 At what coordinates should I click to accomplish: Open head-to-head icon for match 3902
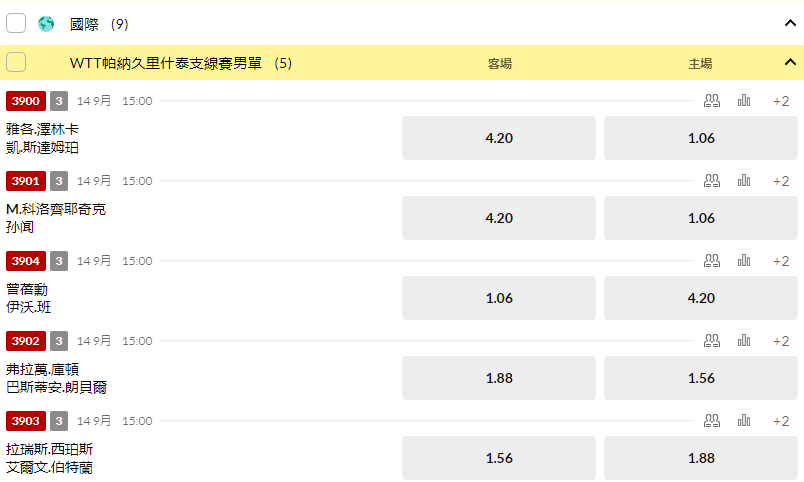tap(712, 341)
